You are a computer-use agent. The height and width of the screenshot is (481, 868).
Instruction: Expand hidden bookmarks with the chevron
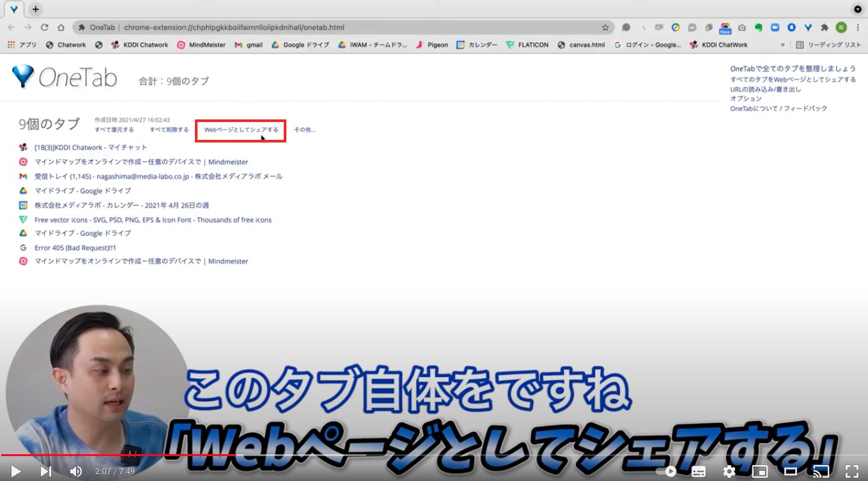[782, 45]
